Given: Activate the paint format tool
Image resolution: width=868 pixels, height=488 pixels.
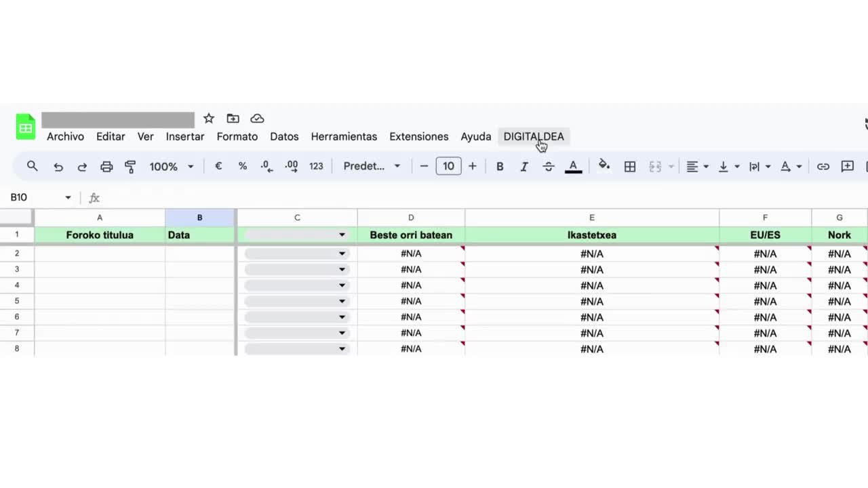Looking at the screenshot, I should pos(130,167).
